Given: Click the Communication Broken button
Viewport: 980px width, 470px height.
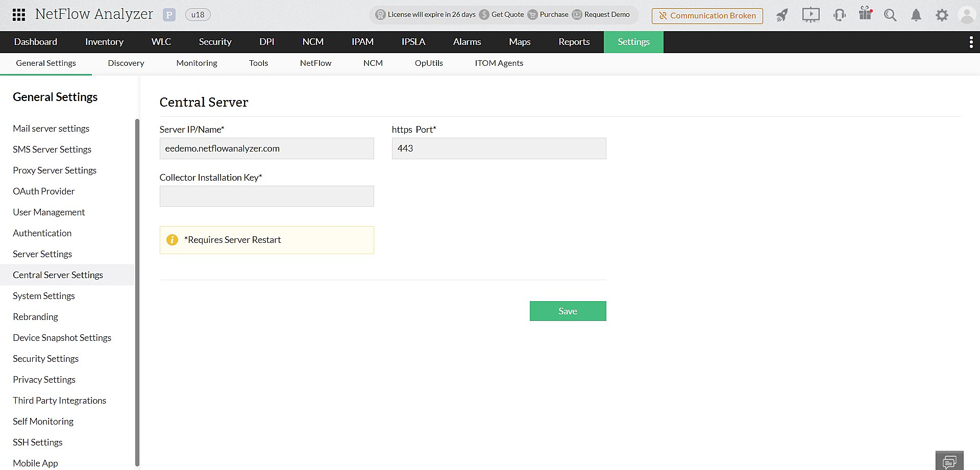Looking at the screenshot, I should 707,16.
